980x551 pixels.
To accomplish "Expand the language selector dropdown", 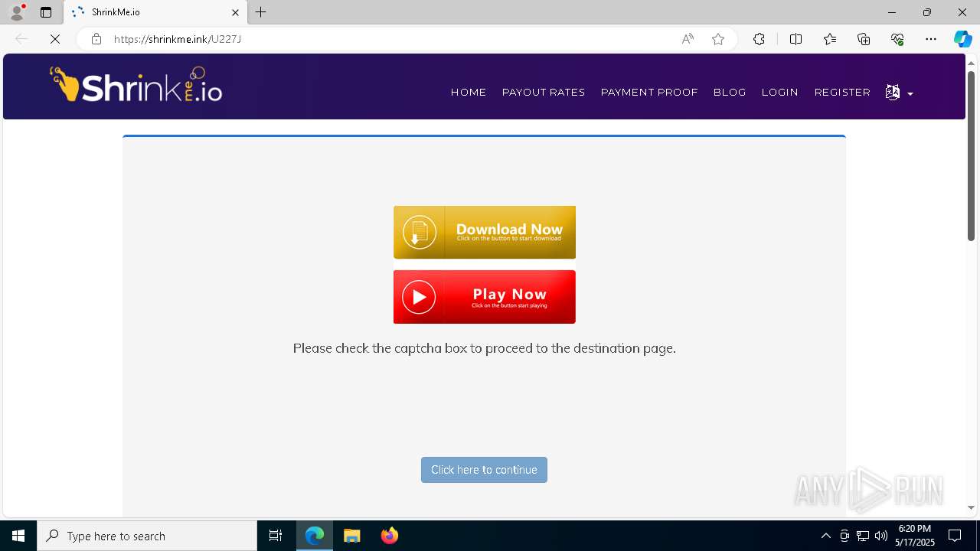I will (899, 93).
